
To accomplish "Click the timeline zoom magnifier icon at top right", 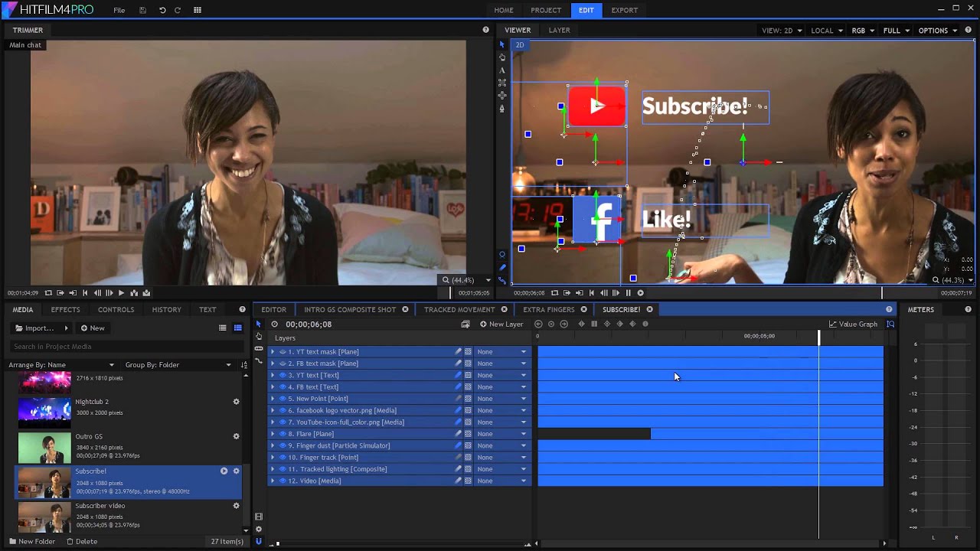I will pos(890,324).
